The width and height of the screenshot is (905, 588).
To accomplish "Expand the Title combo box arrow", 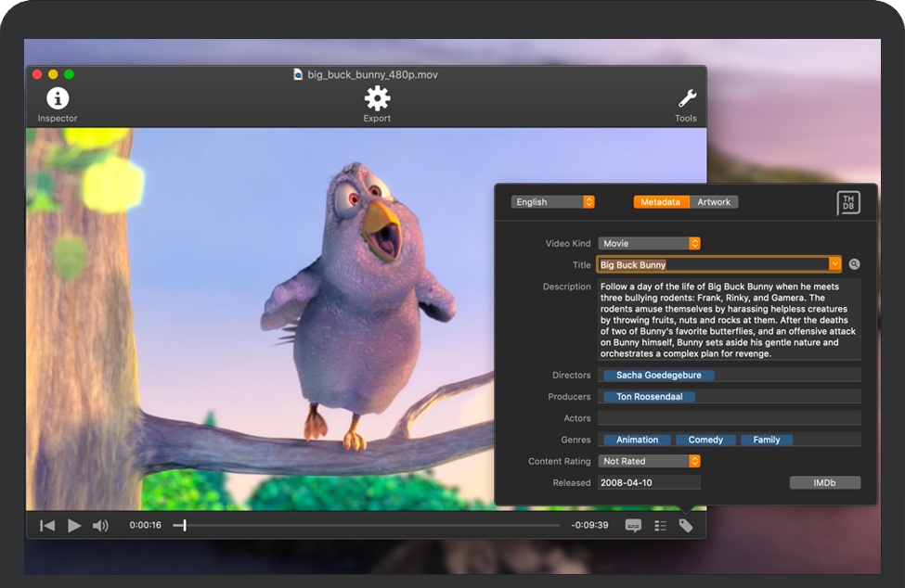I will 834,265.
